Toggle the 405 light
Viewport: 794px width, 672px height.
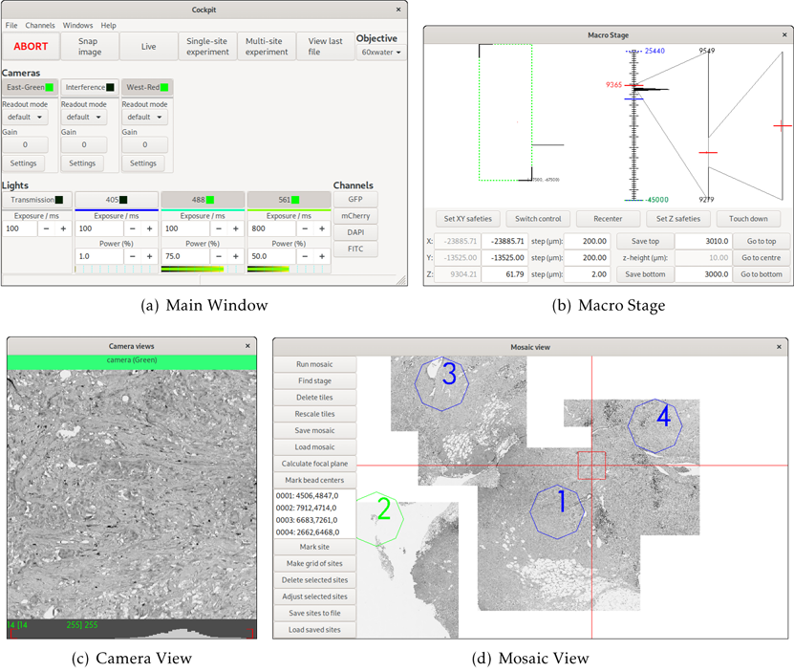click(117, 200)
